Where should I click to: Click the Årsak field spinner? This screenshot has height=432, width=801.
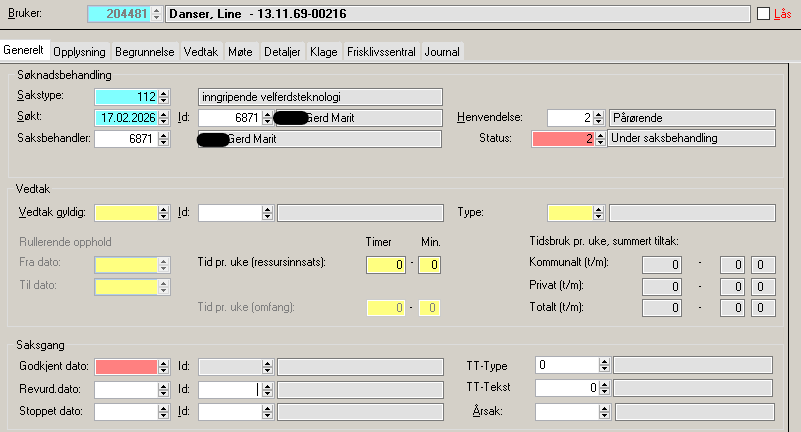(603, 411)
